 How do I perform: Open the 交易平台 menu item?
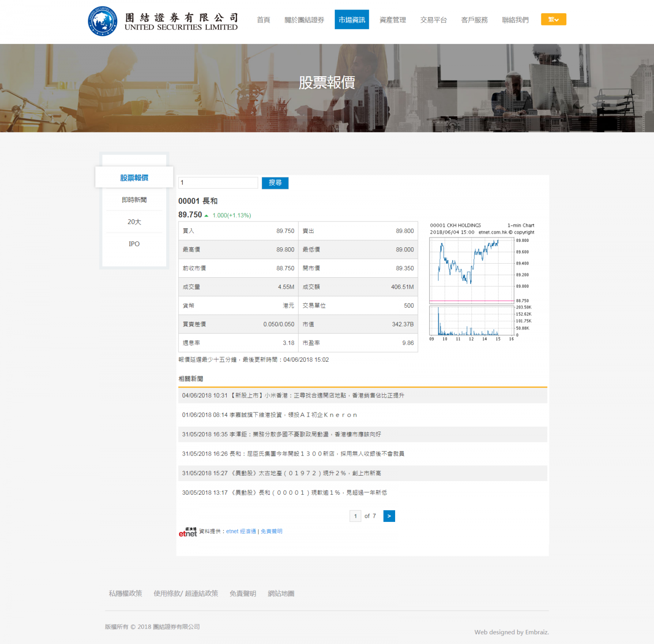pos(433,20)
